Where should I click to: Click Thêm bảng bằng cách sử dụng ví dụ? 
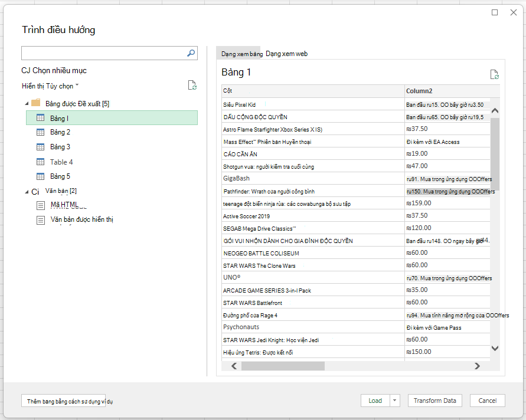(63, 401)
